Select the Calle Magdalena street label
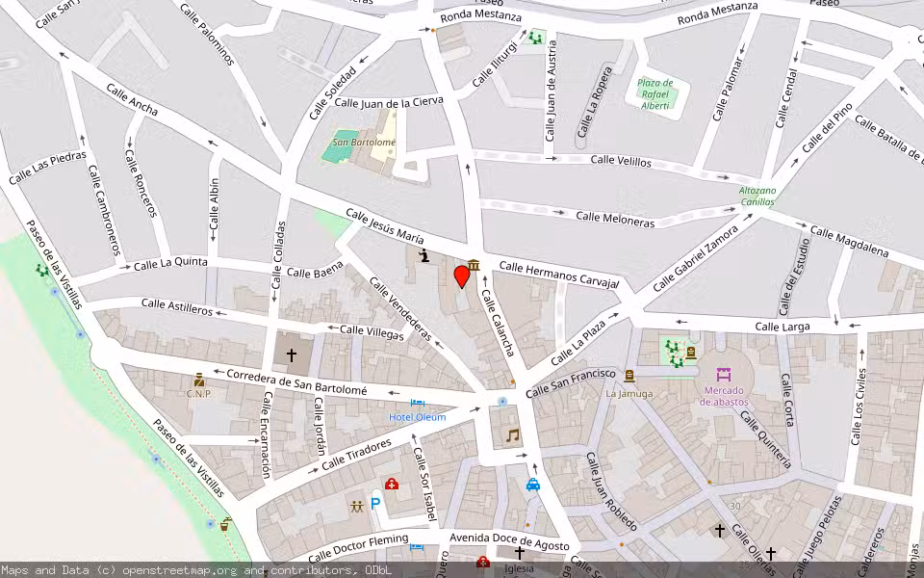This screenshot has height=578, width=924. [849, 241]
